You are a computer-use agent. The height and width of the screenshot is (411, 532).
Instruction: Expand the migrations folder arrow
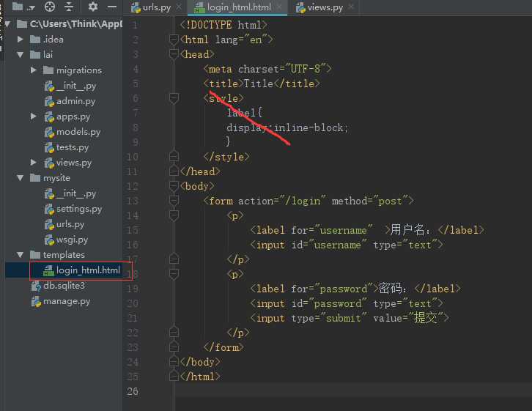point(33,70)
